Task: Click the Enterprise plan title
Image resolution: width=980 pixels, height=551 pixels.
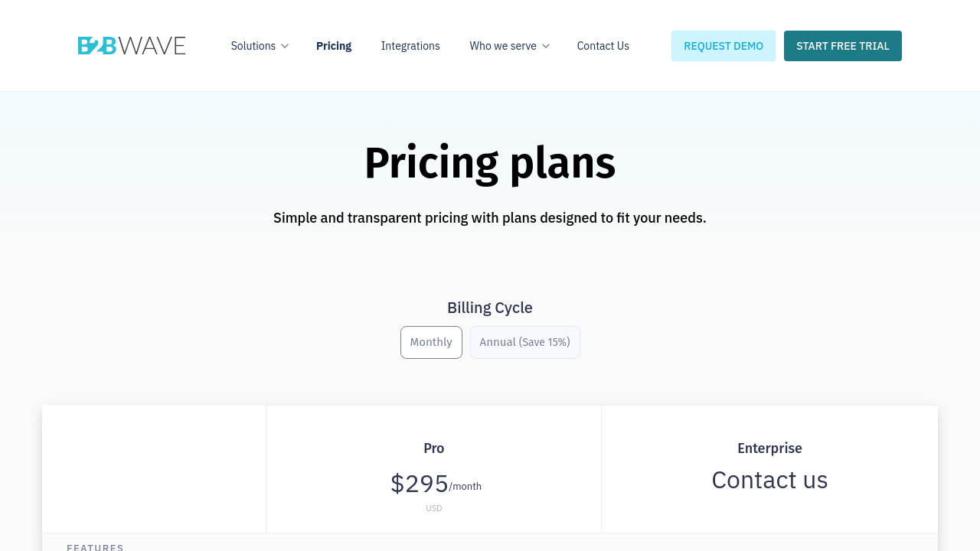Action: coord(769,448)
